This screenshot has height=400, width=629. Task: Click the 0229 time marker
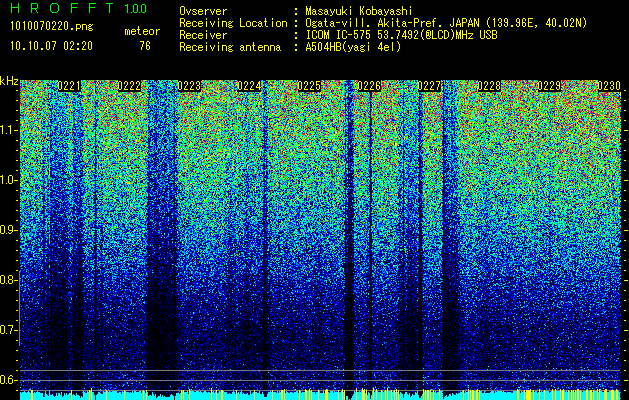tap(549, 86)
